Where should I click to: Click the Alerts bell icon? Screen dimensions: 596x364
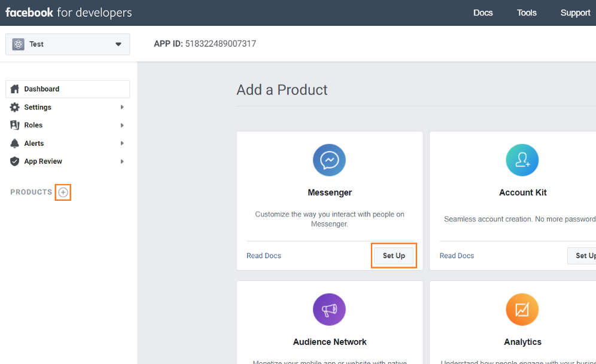pos(16,143)
